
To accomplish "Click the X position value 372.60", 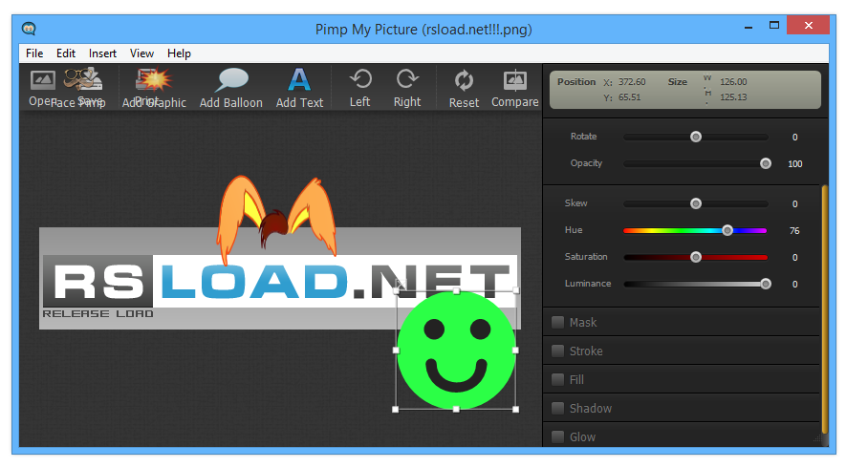I will coord(632,82).
